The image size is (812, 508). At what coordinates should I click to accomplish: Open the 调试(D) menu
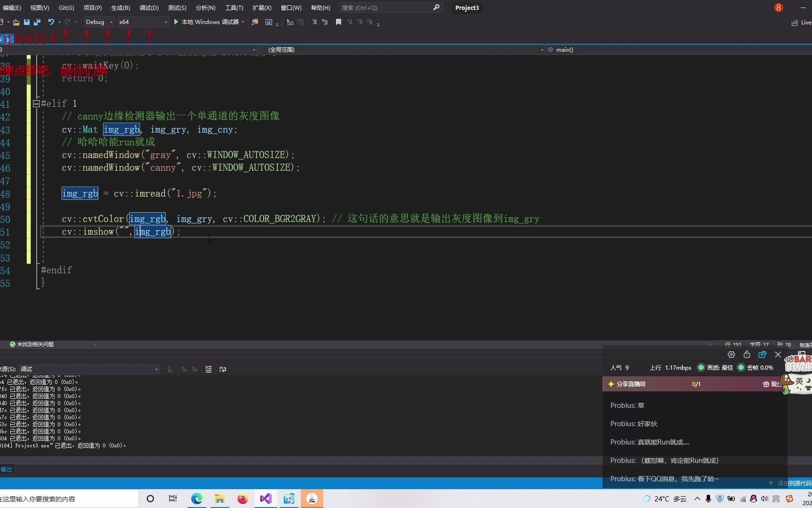coord(149,8)
